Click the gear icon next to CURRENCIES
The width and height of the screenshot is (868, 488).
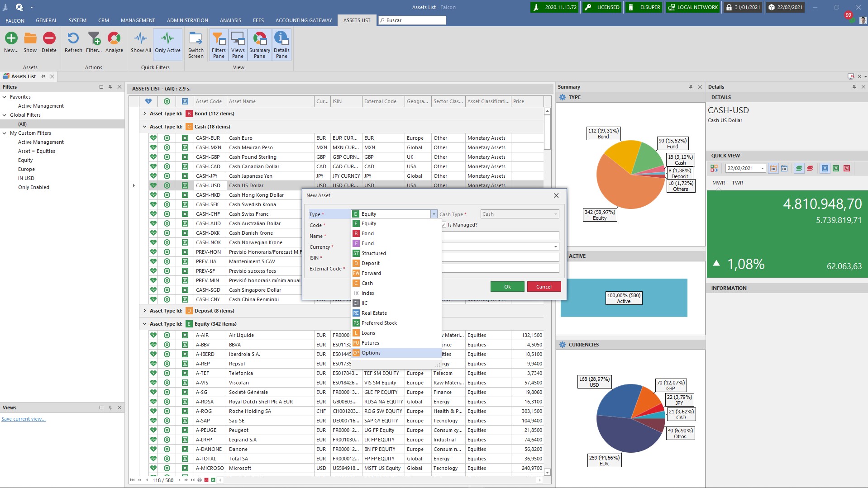563,345
